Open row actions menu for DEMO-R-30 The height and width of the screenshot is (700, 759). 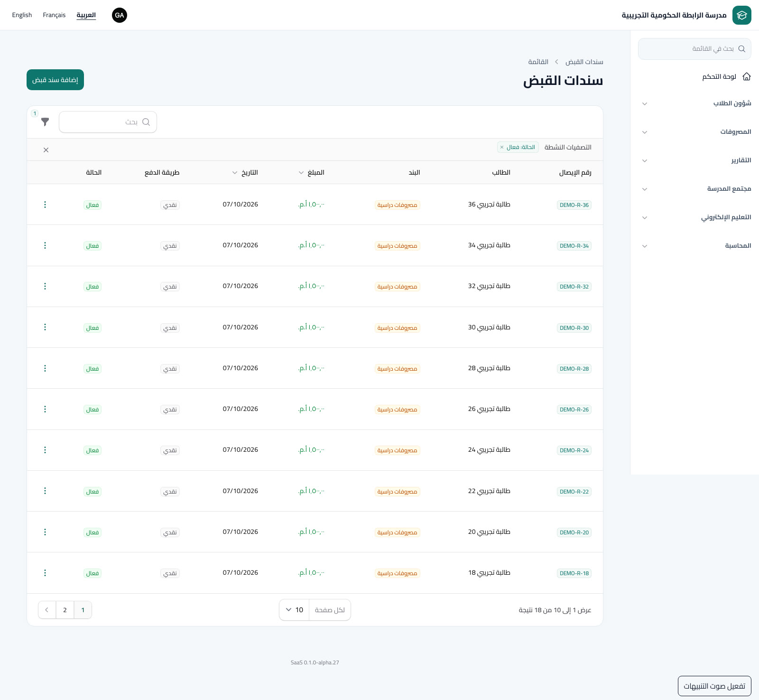[x=45, y=327]
